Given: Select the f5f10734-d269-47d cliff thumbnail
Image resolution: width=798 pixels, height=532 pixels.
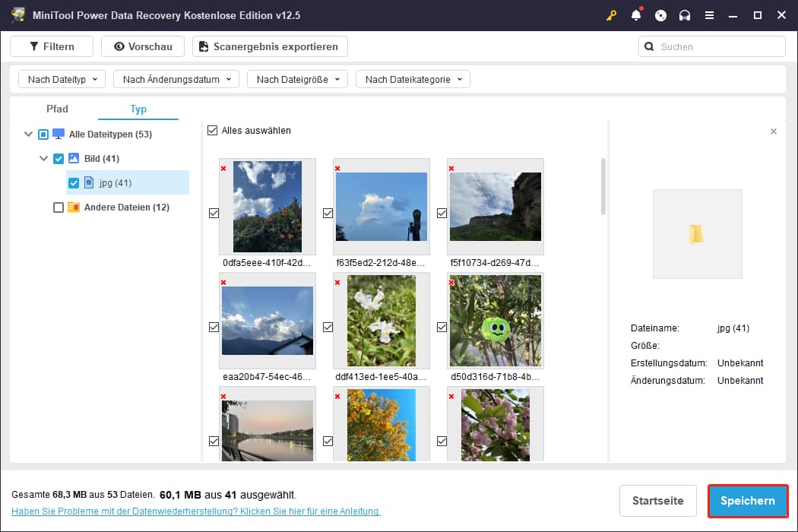Looking at the screenshot, I should pos(496,207).
